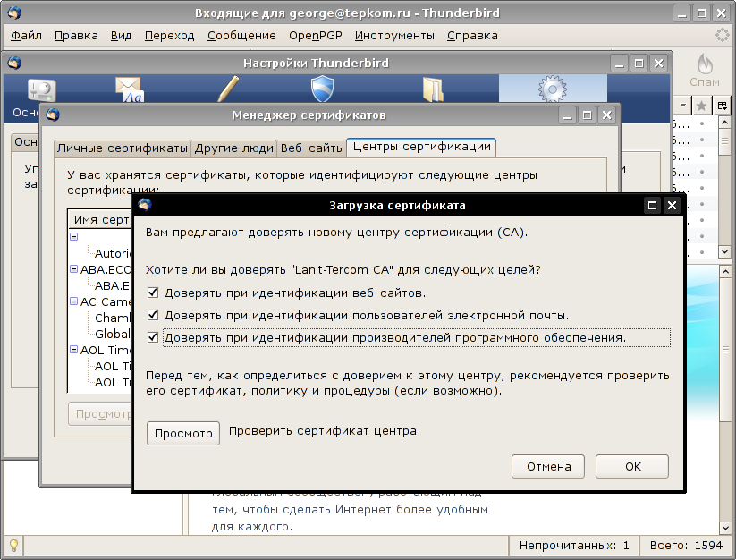Open the Сообщение menu

(x=241, y=36)
